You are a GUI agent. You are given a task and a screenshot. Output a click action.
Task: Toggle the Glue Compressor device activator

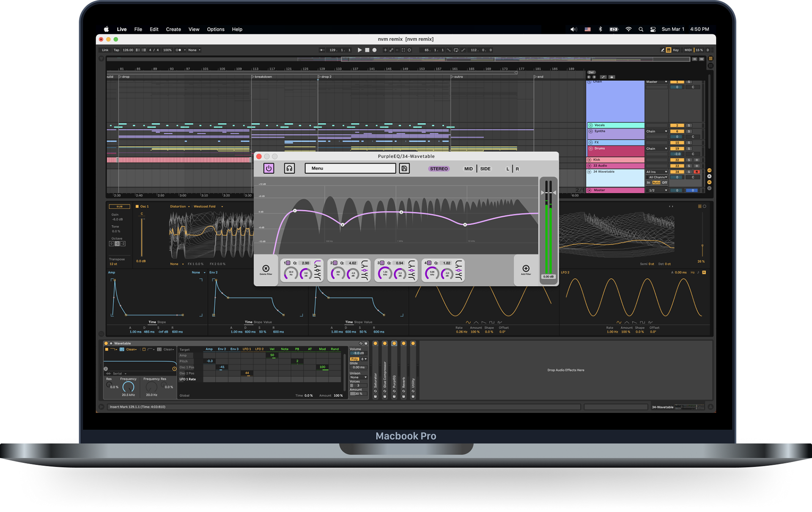click(384, 344)
